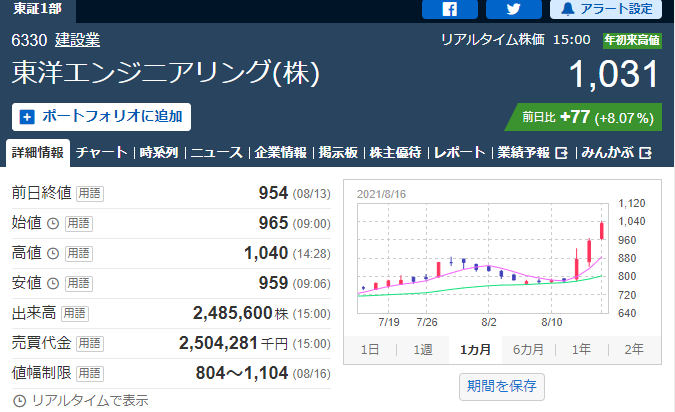Open the 建設業 industry link
Screen dimensions: 675x412
[77, 40]
